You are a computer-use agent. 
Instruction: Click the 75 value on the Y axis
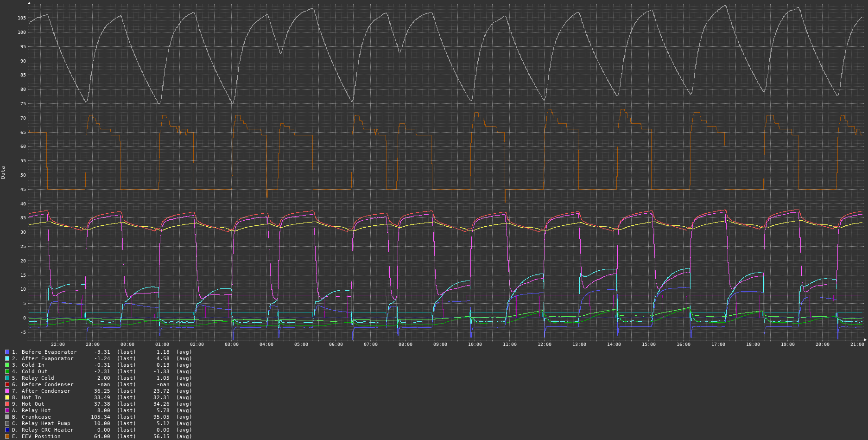(23, 104)
